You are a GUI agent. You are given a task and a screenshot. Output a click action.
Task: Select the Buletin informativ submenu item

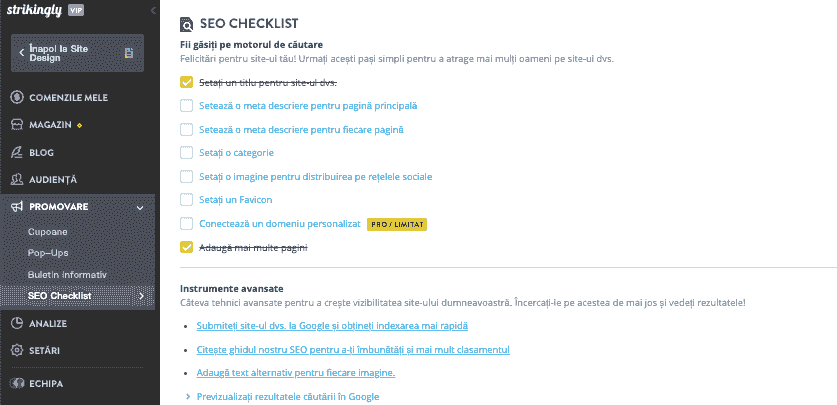click(x=67, y=275)
